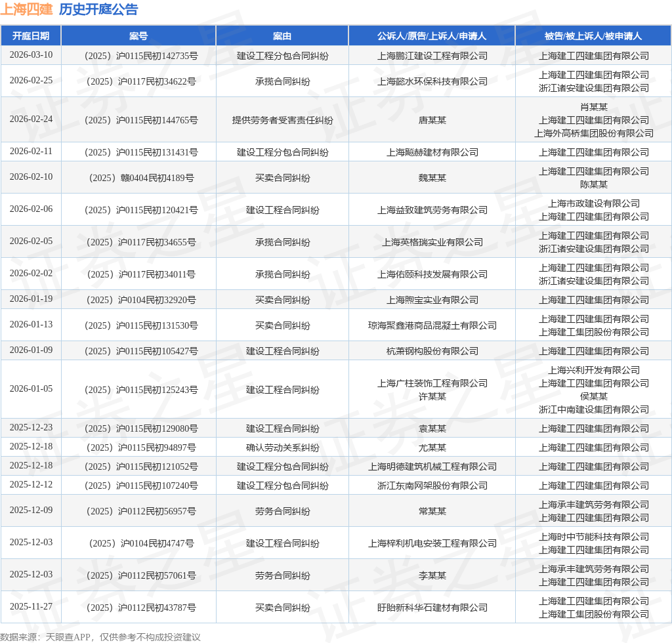Click plaintiff 上海益致建筑劳务有限公司
The image size is (672, 643).
click(432, 210)
